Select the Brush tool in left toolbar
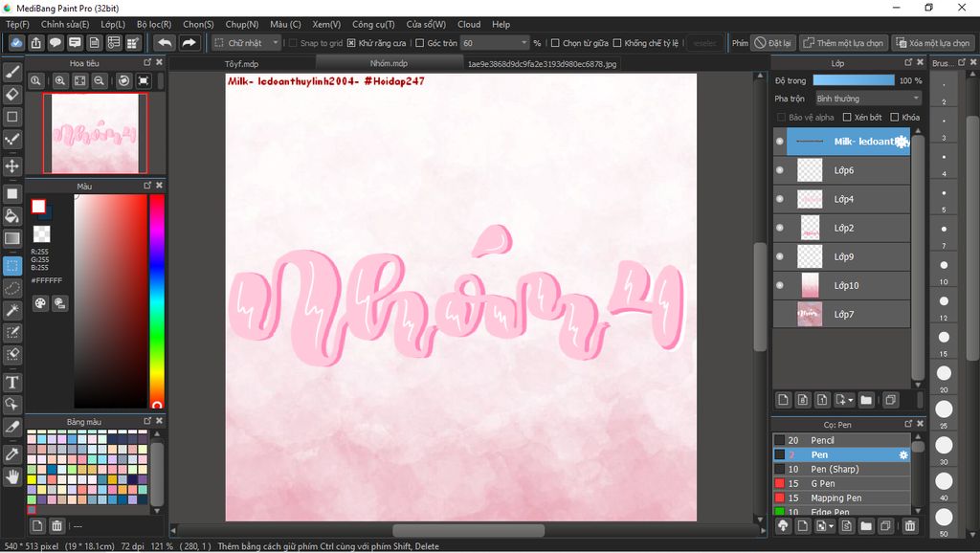The height and width of the screenshot is (553, 980). 11,73
